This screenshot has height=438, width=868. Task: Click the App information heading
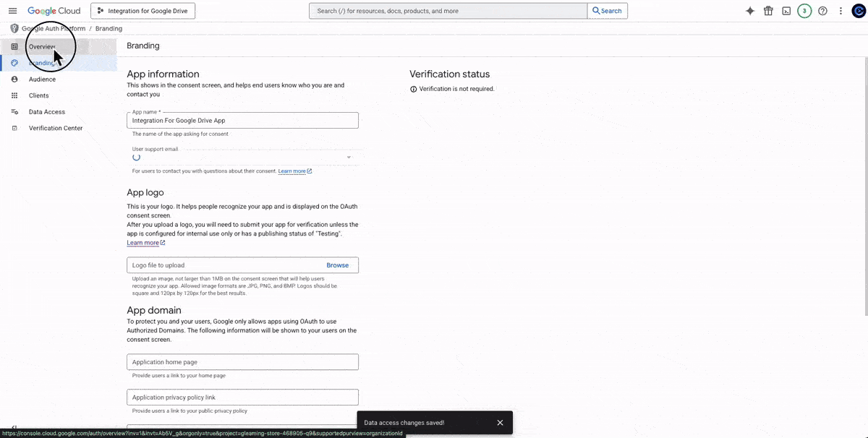pyautogui.click(x=163, y=74)
